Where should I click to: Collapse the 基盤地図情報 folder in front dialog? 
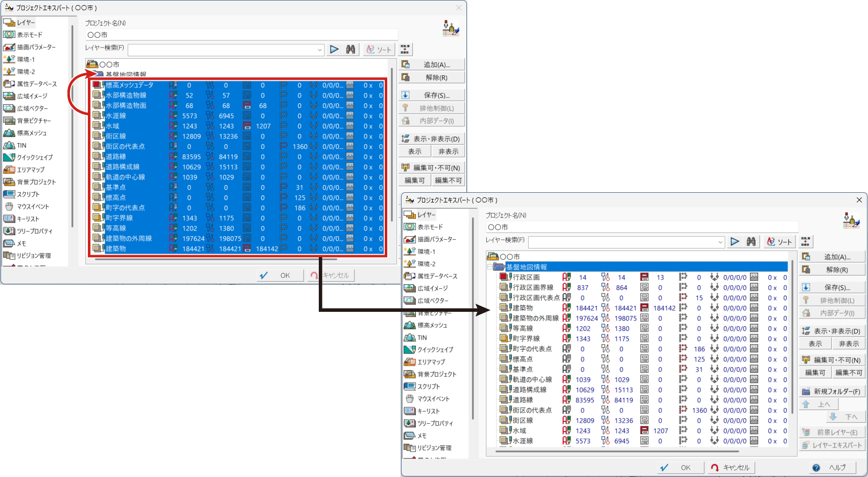click(490, 267)
